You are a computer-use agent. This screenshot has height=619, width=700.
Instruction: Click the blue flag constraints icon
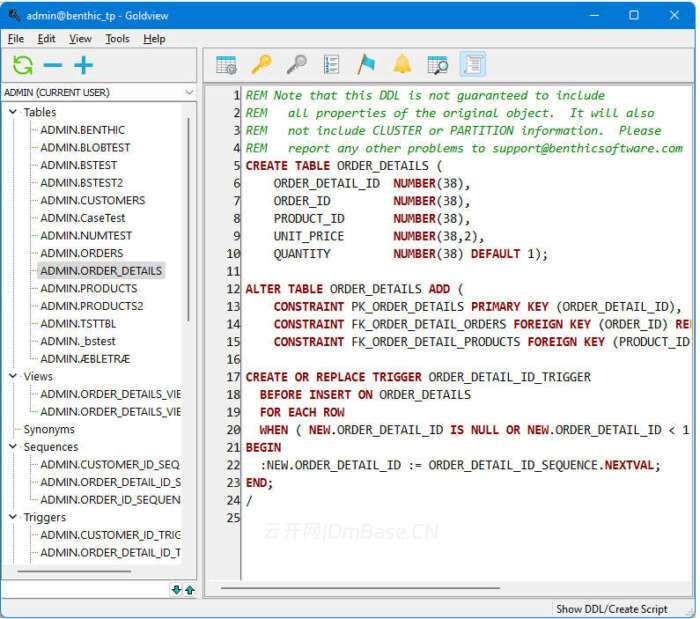(x=367, y=65)
